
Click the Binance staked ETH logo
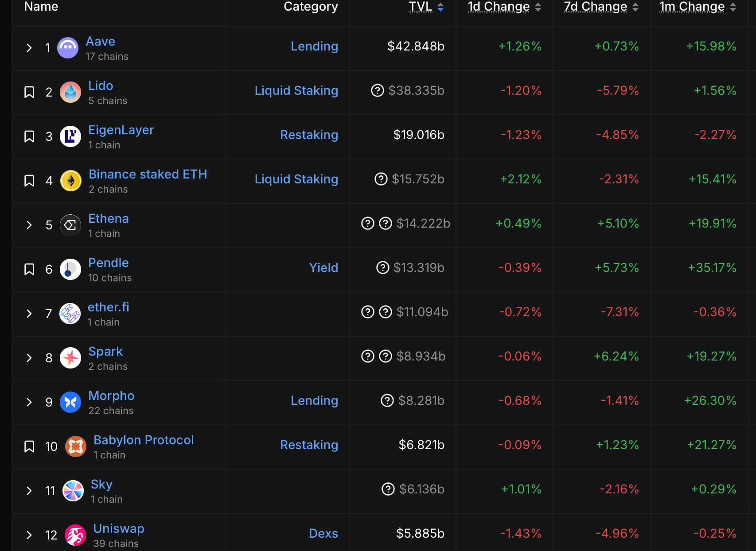[71, 181]
